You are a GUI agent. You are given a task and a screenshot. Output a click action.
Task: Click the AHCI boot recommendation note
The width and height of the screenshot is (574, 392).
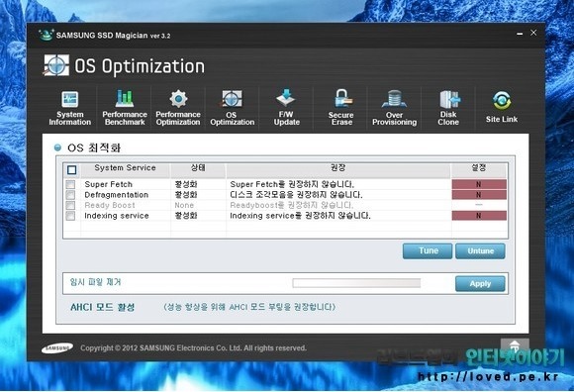(249, 307)
